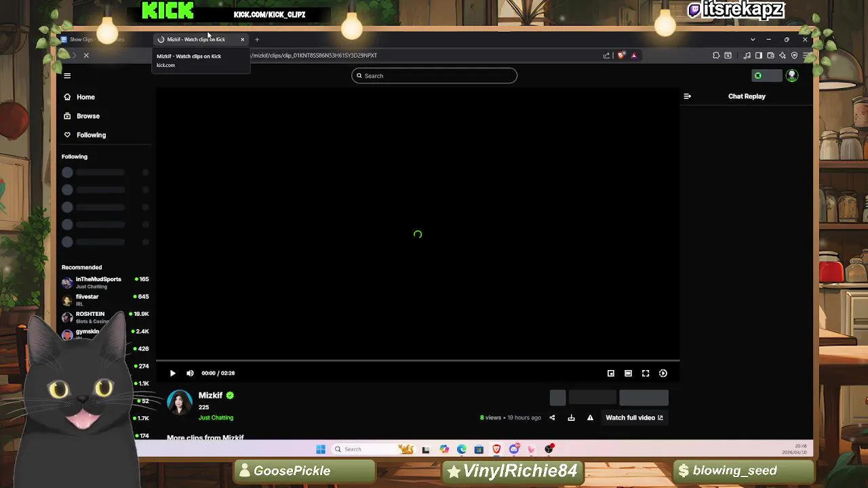
Task: Close the Mizkif clips browser tab
Action: click(x=242, y=39)
